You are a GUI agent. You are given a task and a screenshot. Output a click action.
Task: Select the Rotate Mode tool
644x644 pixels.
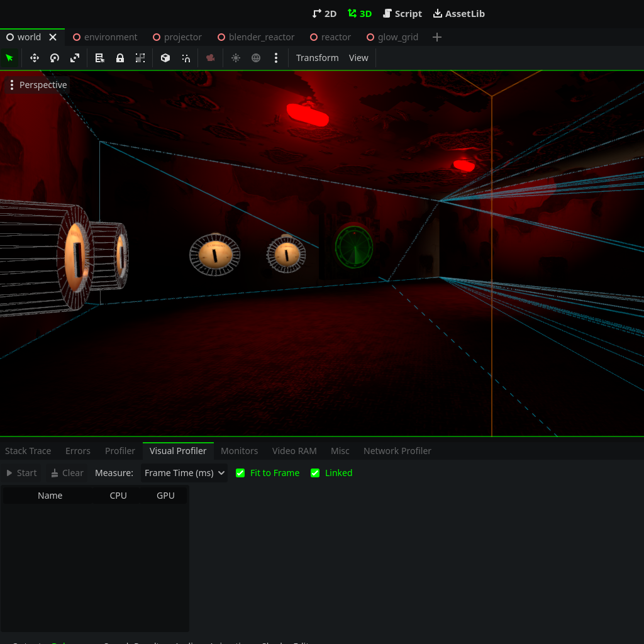tap(55, 58)
